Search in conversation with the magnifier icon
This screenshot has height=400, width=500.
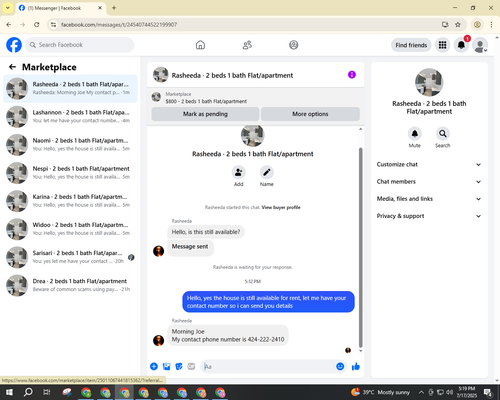point(443,134)
